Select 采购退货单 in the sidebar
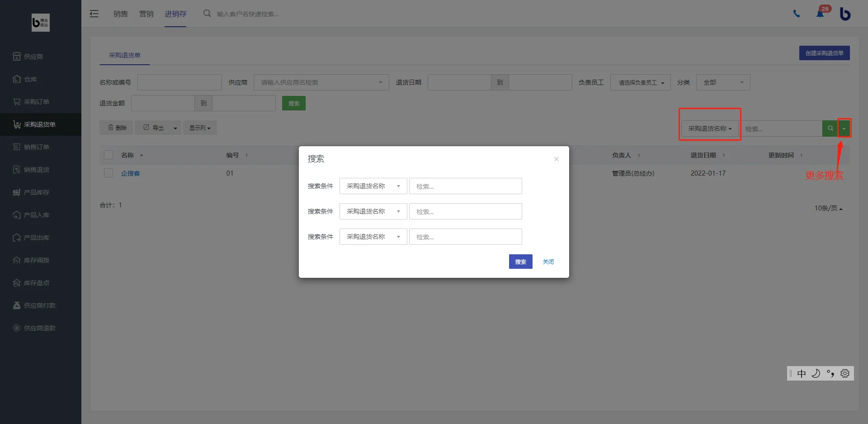This screenshot has height=424, width=868. click(41, 124)
